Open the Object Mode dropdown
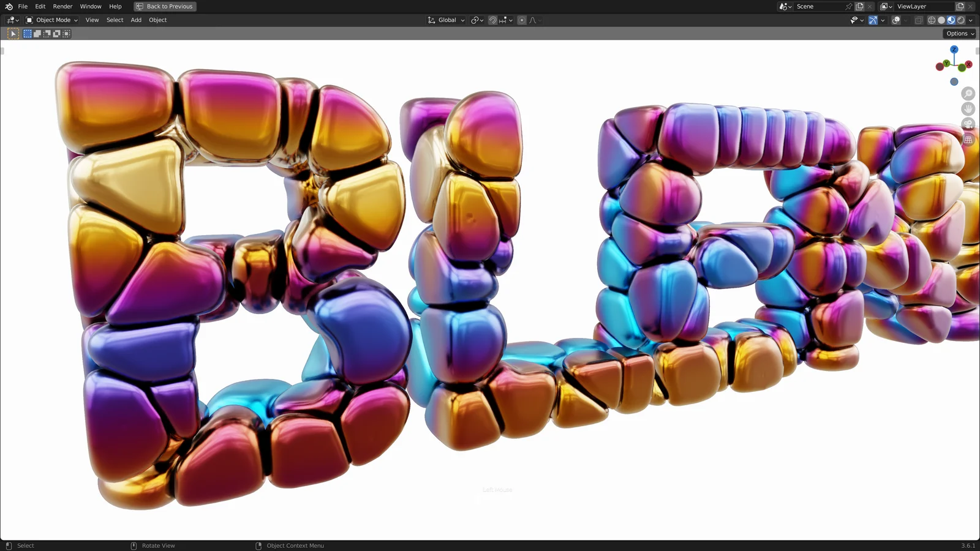 point(52,20)
